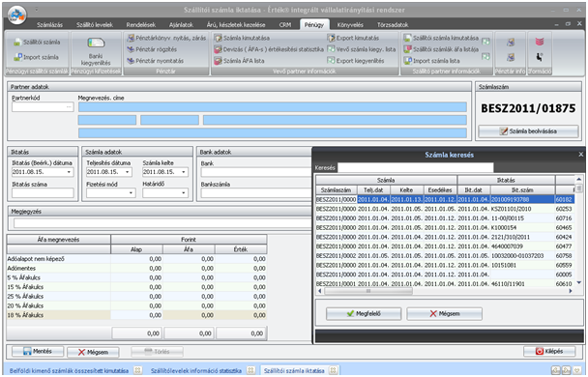Viewport: 588px width, 377px height.
Task: Sort by the Esedékes column header
Action: (x=440, y=190)
